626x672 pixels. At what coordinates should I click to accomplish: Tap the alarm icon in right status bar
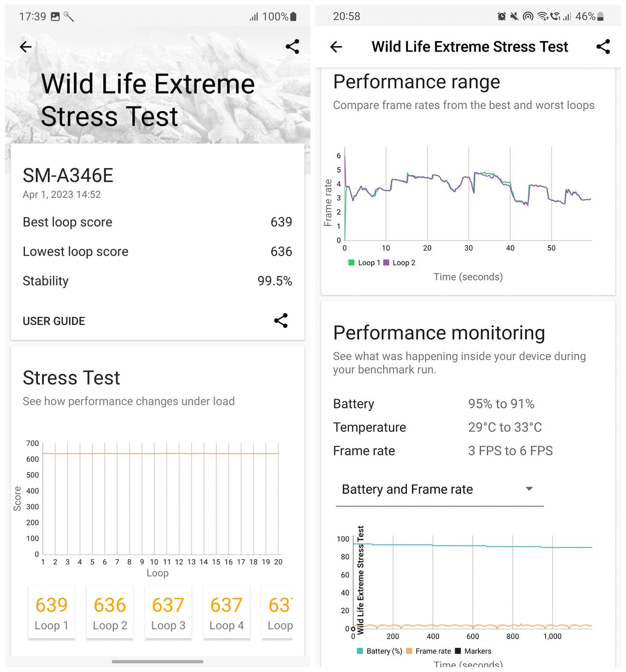click(502, 17)
